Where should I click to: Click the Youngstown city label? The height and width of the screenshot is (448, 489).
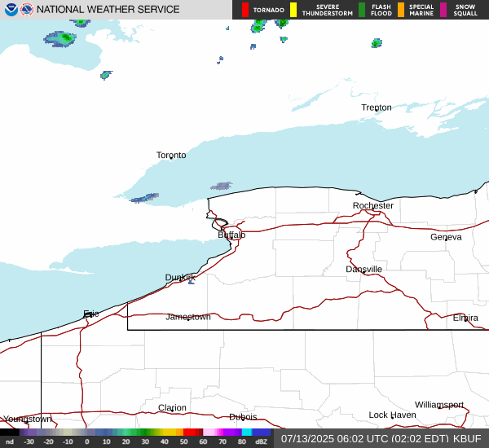pyautogui.click(x=28, y=419)
